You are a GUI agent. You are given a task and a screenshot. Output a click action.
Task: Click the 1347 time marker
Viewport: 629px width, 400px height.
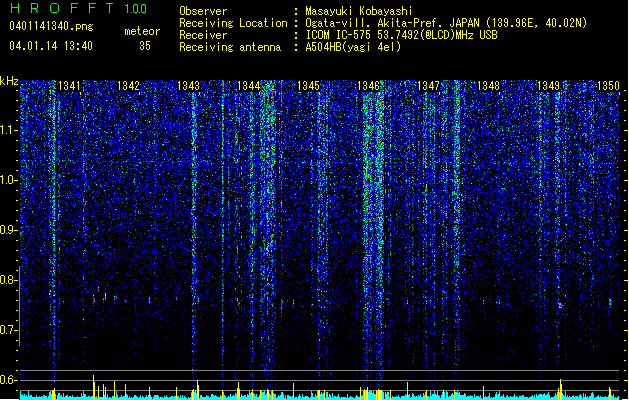[x=428, y=86]
